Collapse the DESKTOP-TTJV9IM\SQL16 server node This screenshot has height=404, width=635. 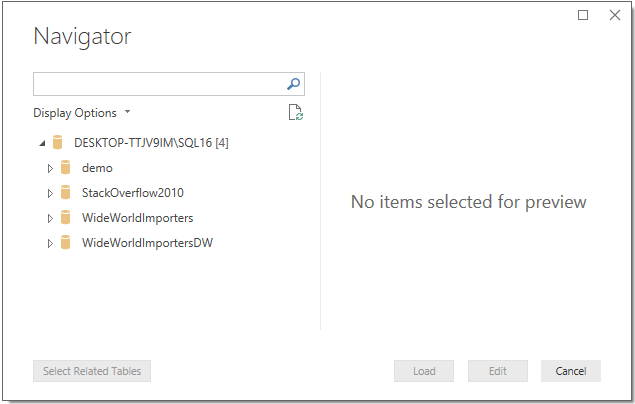[x=41, y=143]
